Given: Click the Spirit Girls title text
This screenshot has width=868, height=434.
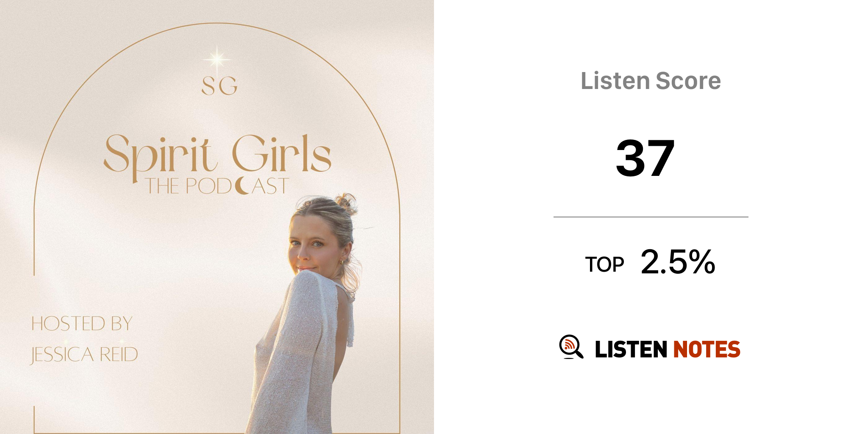Looking at the screenshot, I should (x=217, y=154).
